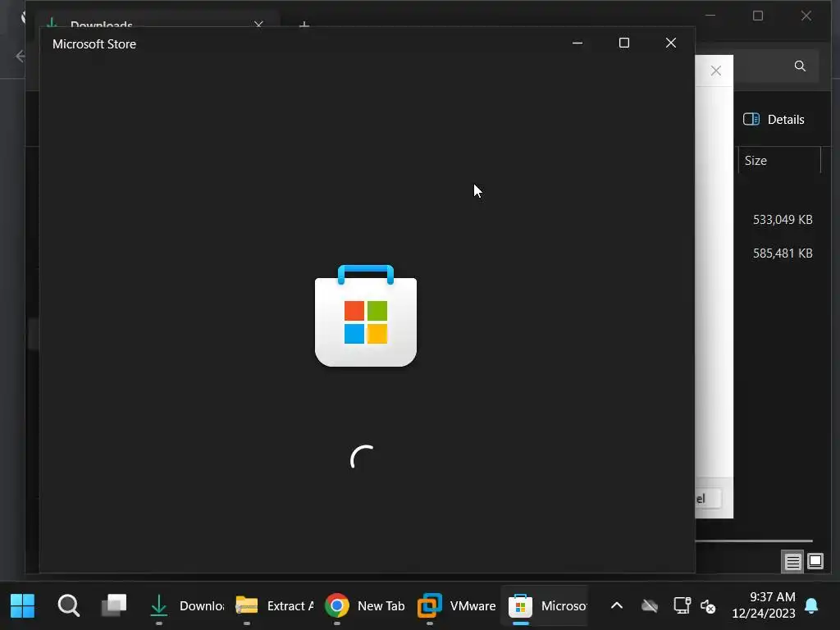This screenshot has height=630, width=840.
Task: Minimize the Microsoft Store window
Action: click(x=577, y=43)
